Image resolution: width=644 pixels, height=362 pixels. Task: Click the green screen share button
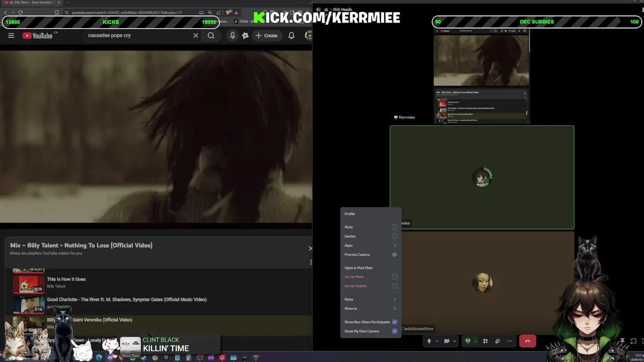468,341
